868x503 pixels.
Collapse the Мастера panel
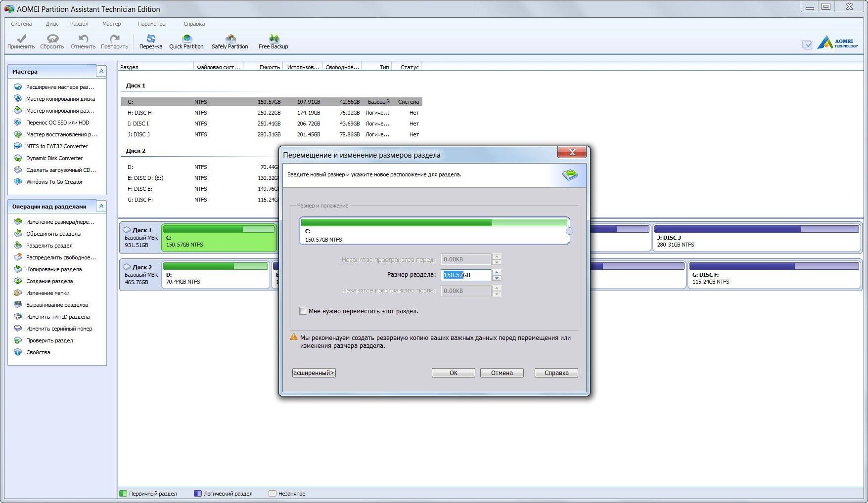tap(101, 71)
